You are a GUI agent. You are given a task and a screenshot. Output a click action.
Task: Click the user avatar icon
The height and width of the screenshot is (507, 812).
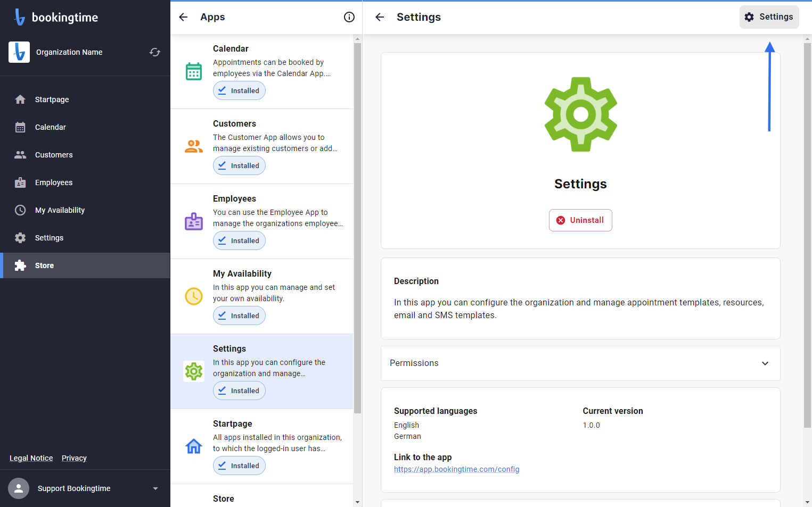click(19, 488)
